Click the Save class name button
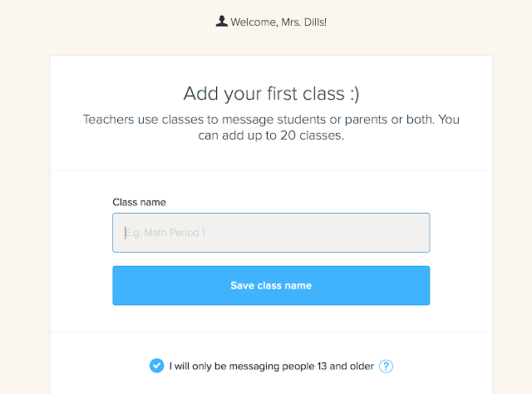 271,285
